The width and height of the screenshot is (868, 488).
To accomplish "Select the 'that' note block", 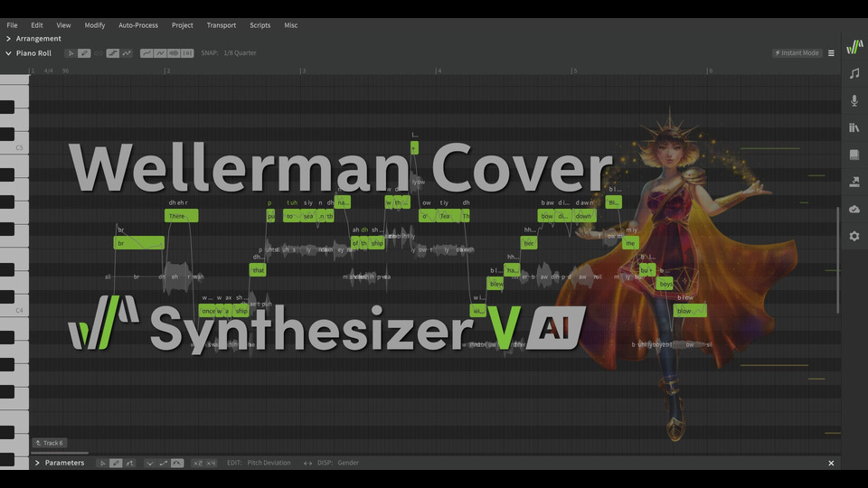I will click(258, 270).
